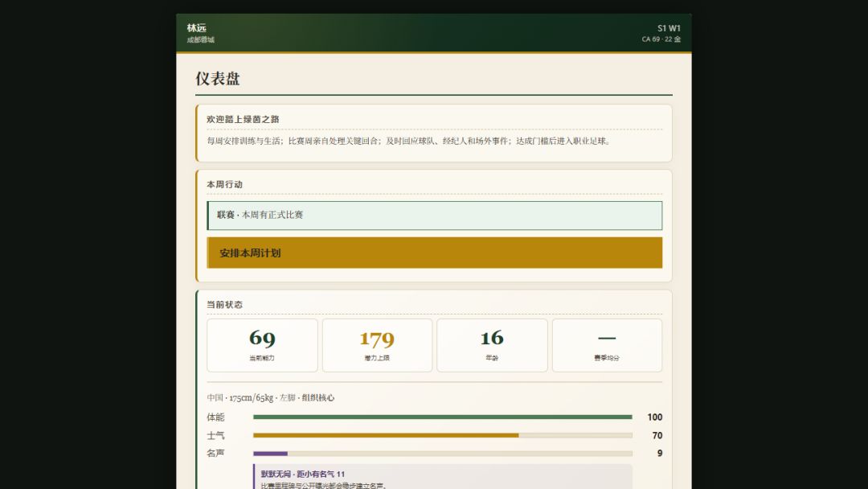Click the 士气 progress bar
This screenshot has width=868, height=489.
442,435
